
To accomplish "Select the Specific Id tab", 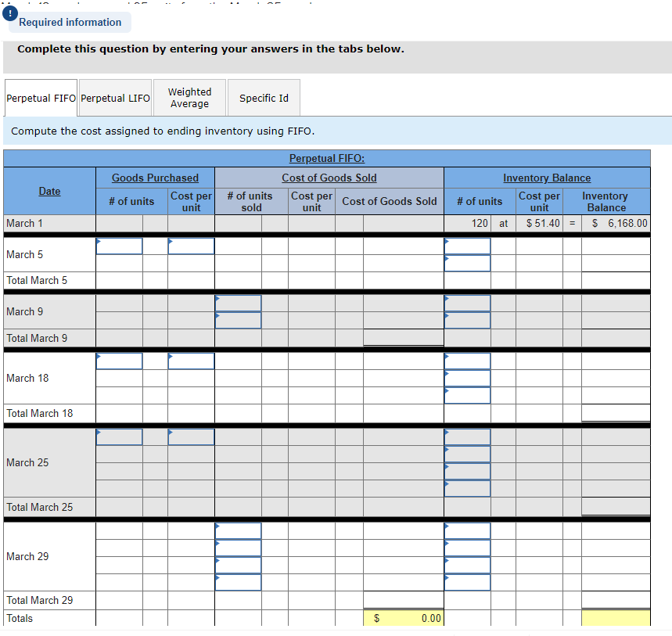I will [x=264, y=98].
